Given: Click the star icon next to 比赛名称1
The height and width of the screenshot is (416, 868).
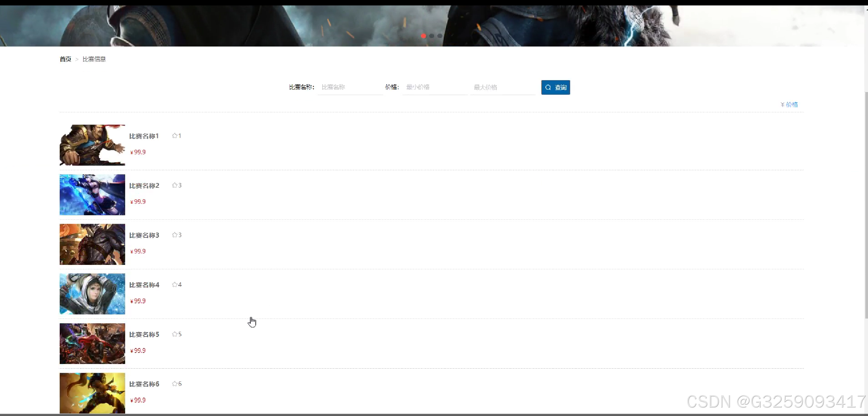Looking at the screenshot, I should tap(174, 136).
